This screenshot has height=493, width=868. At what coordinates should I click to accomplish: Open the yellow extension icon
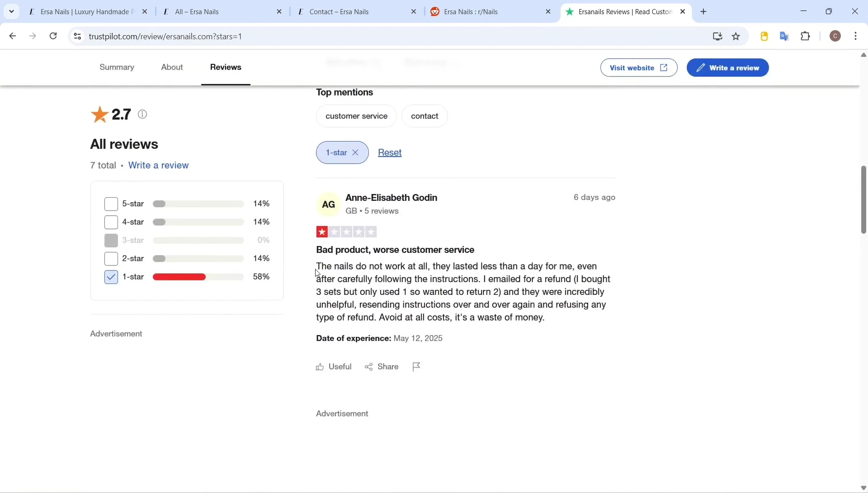[764, 36]
